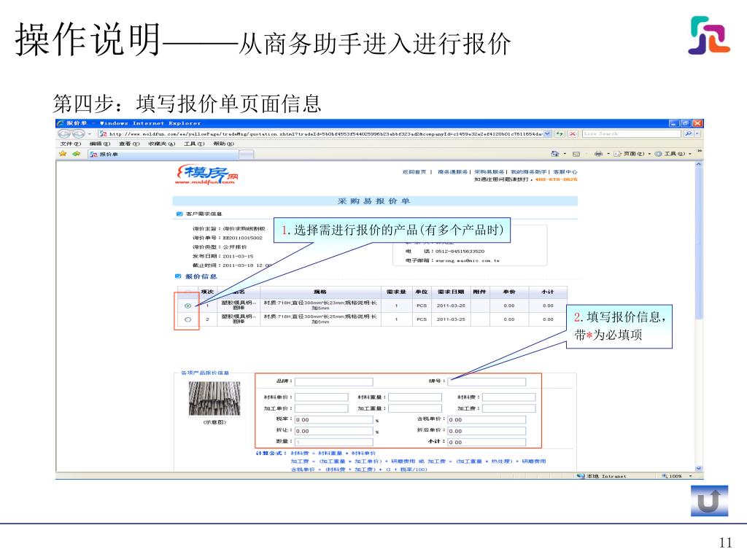Open the Home icon dropdown arrow
This screenshot has width=747, height=560.
(x=565, y=154)
